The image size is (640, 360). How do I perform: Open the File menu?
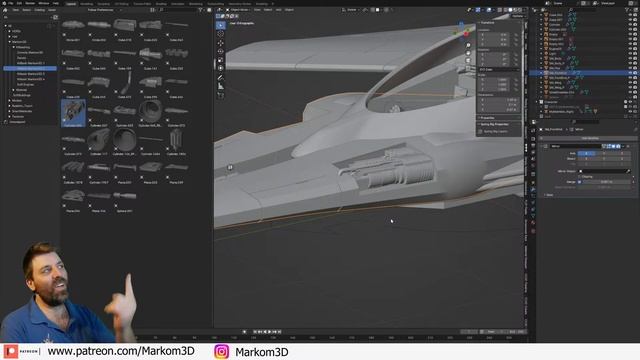[11, 3]
